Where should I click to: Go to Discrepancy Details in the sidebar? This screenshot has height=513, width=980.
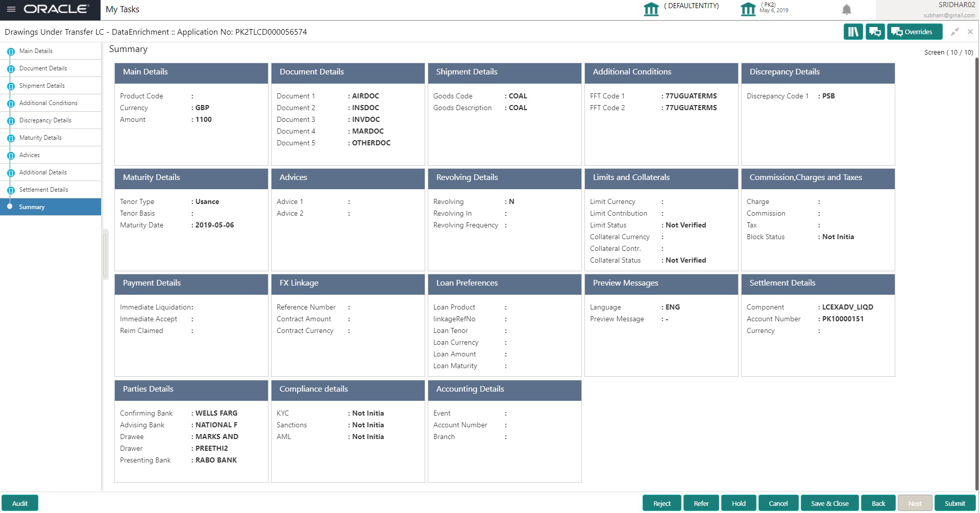[45, 120]
